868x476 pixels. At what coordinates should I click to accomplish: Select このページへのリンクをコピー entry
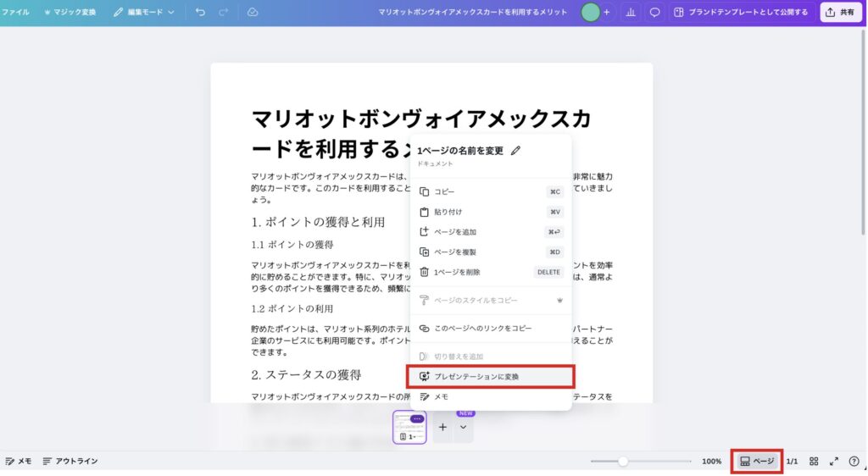491,328
